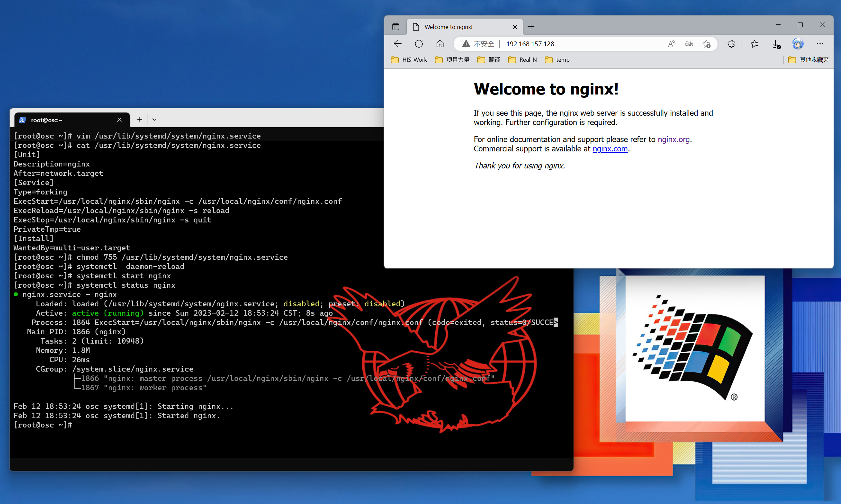The height and width of the screenshot is (504, 841).
Task: Go to browser home page
Action: (x=440, y=44)
